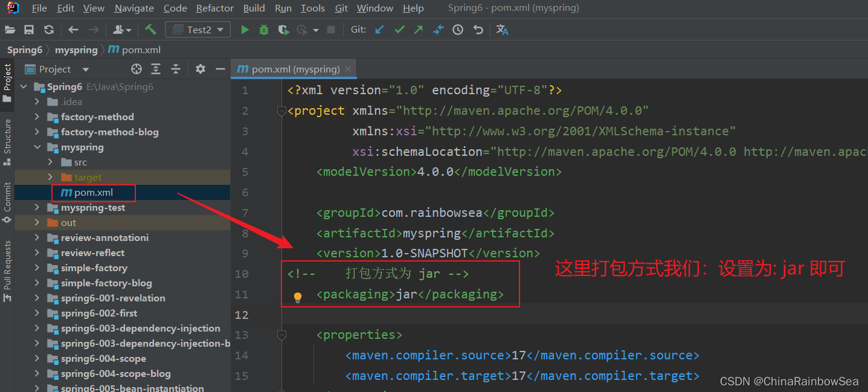This screenshot has height=392, width=868.
Task: Expand the src folder
Action: pos(51,162)
